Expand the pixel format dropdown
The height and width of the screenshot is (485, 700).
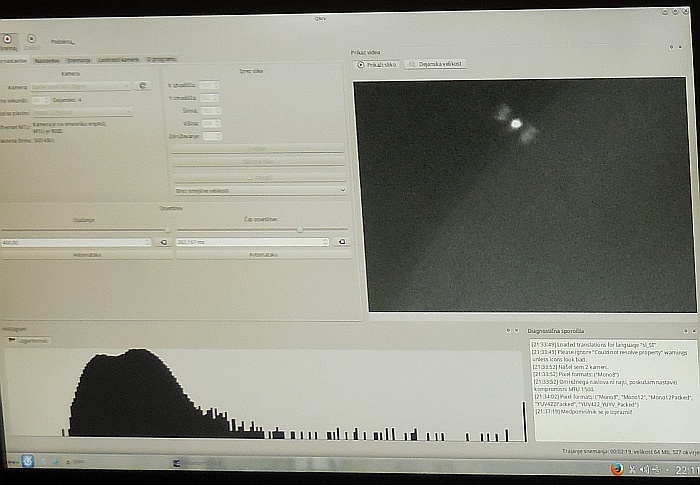coord(82,113)
